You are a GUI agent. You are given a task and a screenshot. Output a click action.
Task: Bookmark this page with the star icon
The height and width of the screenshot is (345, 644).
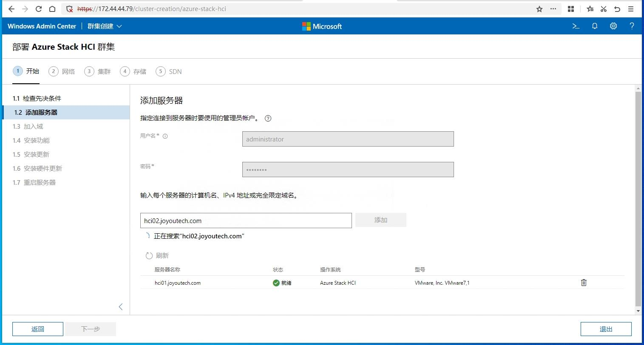point(539,9)
